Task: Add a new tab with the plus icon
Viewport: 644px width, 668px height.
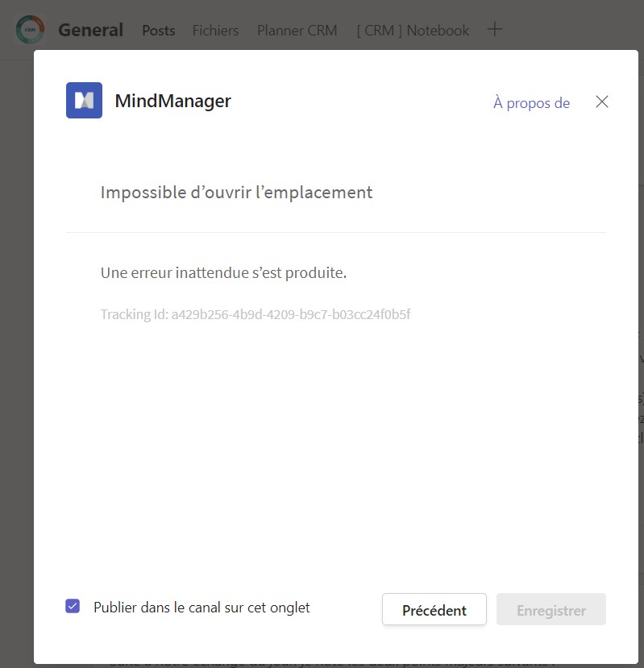Action: pyautogui.click(x=494, y=29)
